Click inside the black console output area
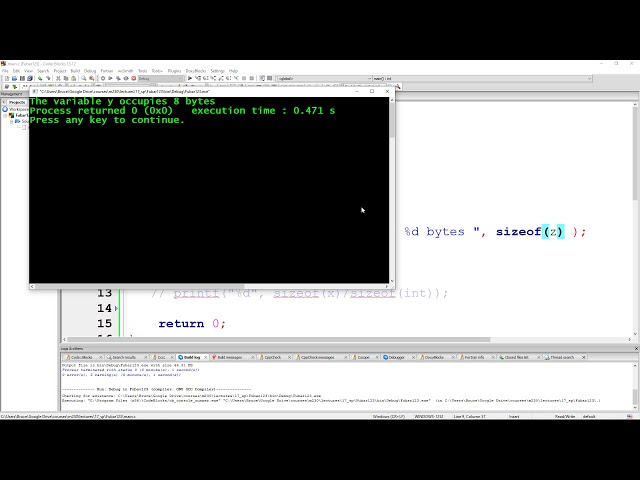This screenshot has height=480, width=640. [x=209, y=190]
